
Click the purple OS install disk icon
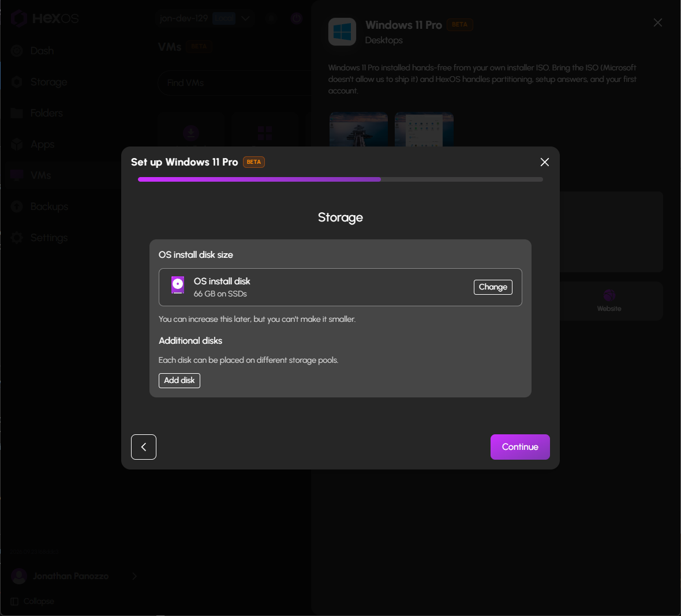point(178,285)
